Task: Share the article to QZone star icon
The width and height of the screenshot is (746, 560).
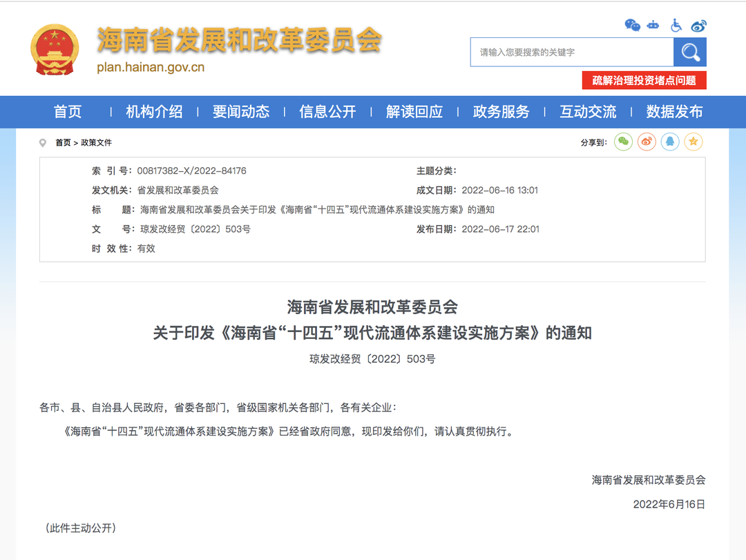Action: pyautogui.click(x=693, y=141)
